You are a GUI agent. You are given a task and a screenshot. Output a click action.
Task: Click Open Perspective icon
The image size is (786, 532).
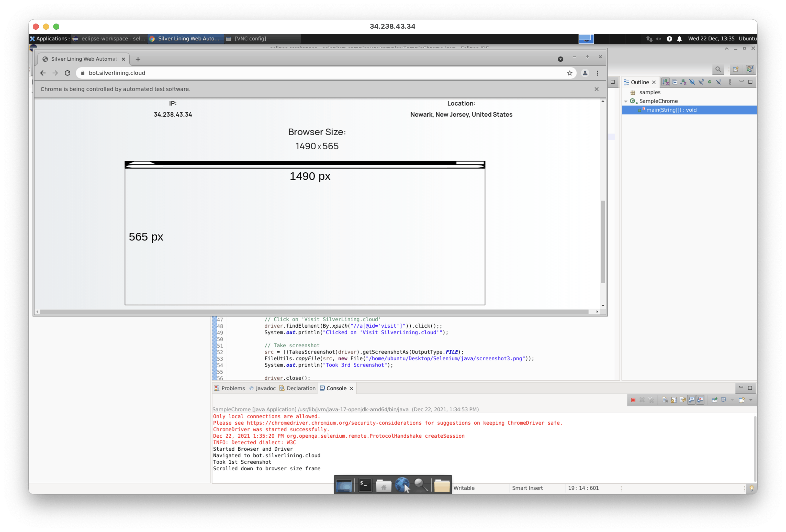click(736, 69)
